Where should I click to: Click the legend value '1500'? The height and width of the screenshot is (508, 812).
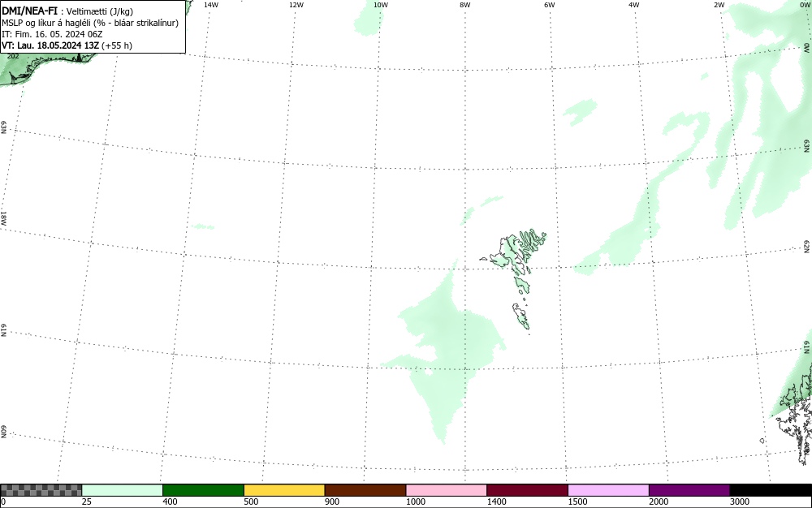pyautogui.click(x=578, y=502)
